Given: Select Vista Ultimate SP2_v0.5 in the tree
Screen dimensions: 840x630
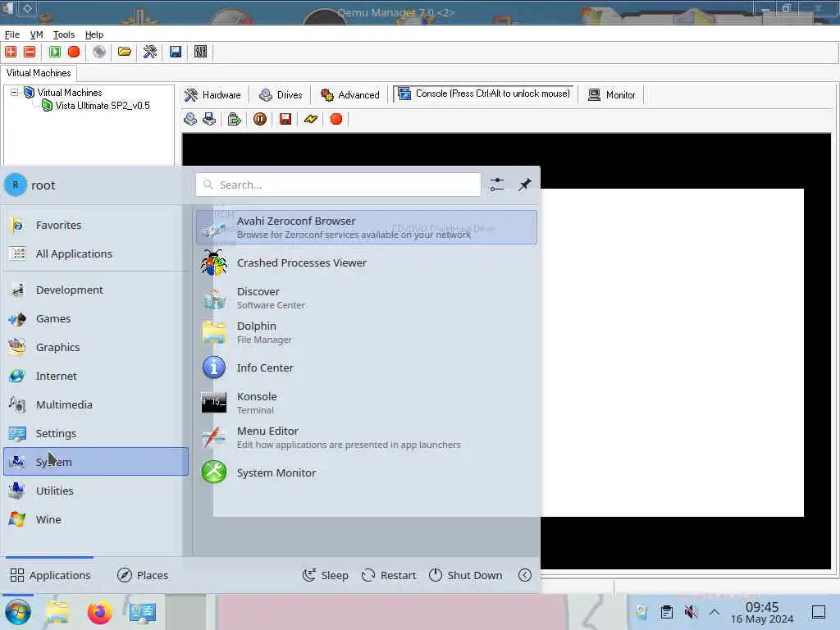Looking at the screenshot, I should tap(103, 106).
